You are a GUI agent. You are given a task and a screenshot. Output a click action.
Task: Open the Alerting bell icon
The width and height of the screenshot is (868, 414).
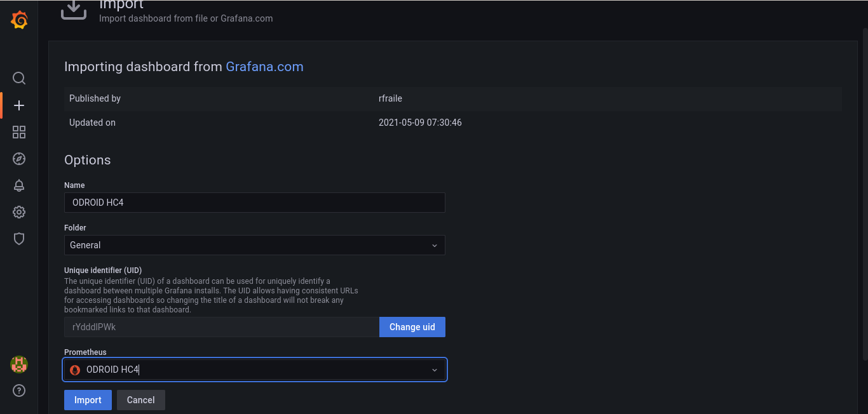(x=19, y=185)
